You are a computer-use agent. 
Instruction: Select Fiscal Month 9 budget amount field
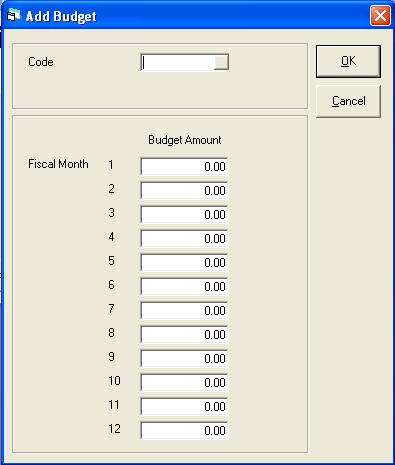coord(184,358)
